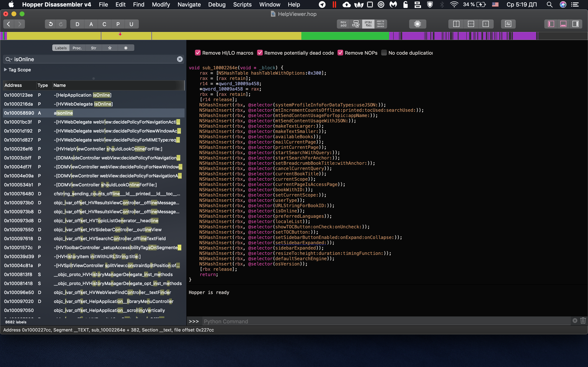Click the CPU chip toolbar icon

(x=417, y=24)
